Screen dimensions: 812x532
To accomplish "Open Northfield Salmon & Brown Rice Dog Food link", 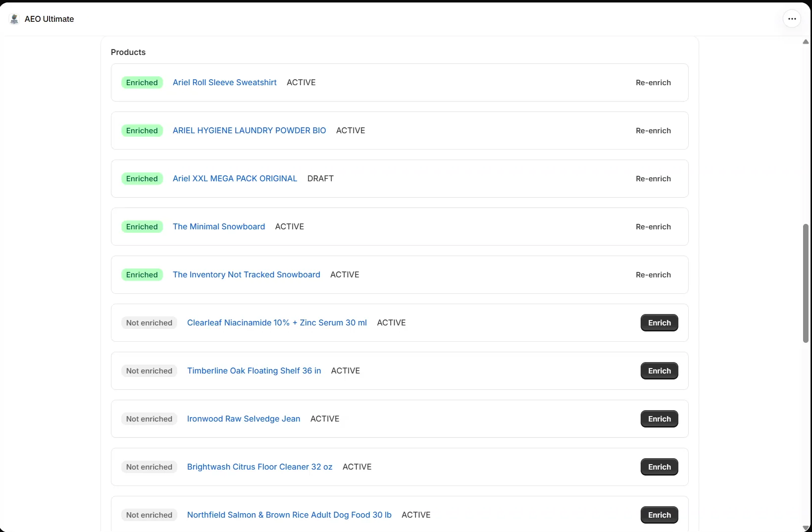I will click(289, 515).
